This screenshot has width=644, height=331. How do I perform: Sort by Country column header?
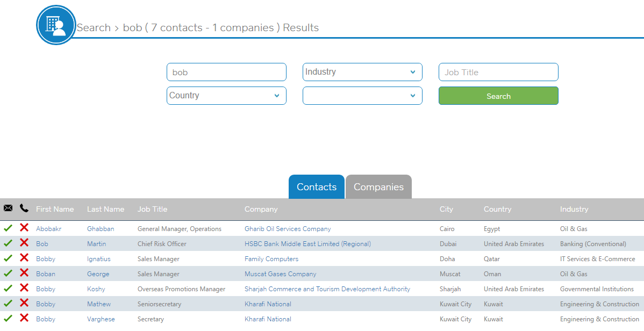tap(497, 209)
